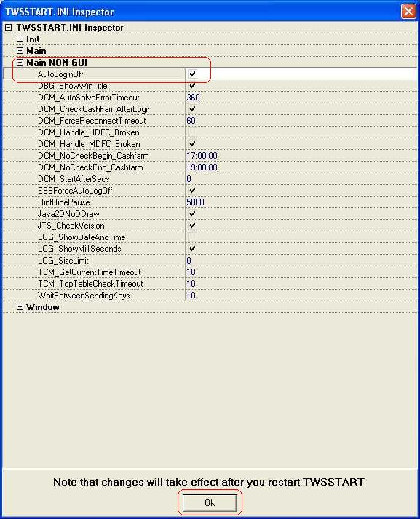Click the Window section name
420x519 pixels.
pos(43,307)
